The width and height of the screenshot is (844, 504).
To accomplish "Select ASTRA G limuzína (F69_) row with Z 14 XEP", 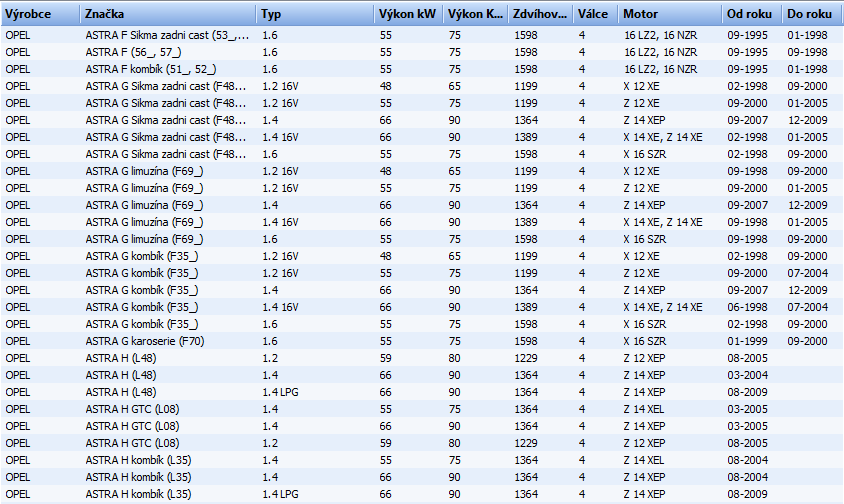I will click(422, 205).
